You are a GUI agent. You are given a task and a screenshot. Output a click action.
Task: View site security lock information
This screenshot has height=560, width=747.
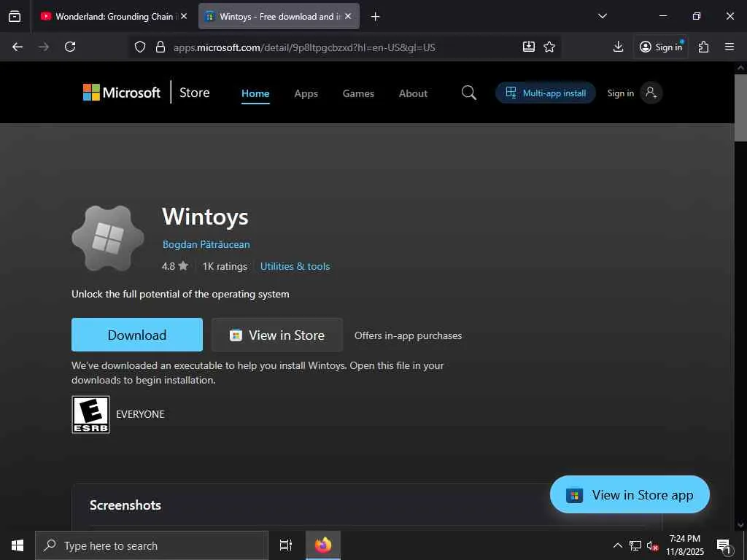[x=160, y=47]
